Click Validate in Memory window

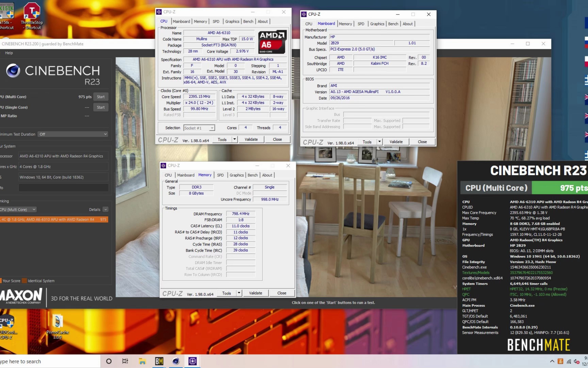[x=255, y=293]
